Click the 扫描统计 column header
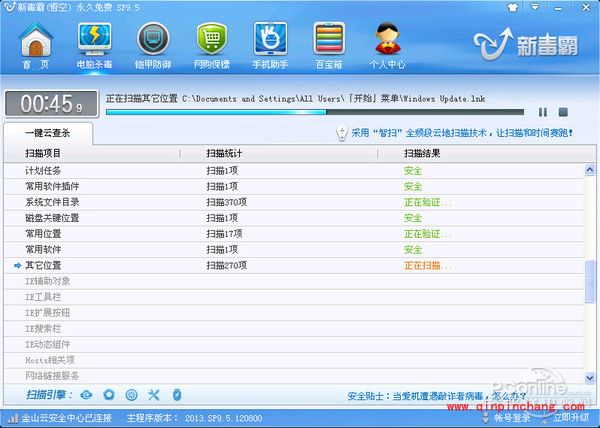The height and width of the screenshot is (428, 600). pyautogui.click(x=224, y=153)
